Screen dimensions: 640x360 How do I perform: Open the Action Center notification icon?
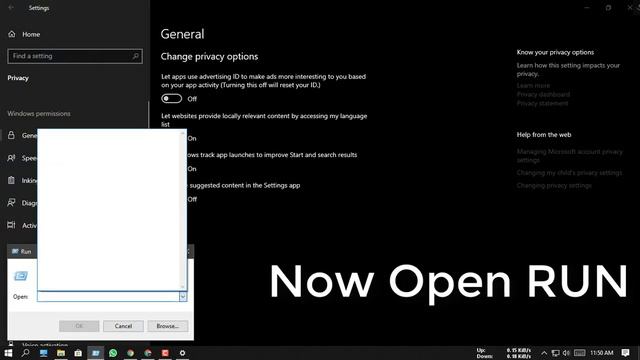625,353
